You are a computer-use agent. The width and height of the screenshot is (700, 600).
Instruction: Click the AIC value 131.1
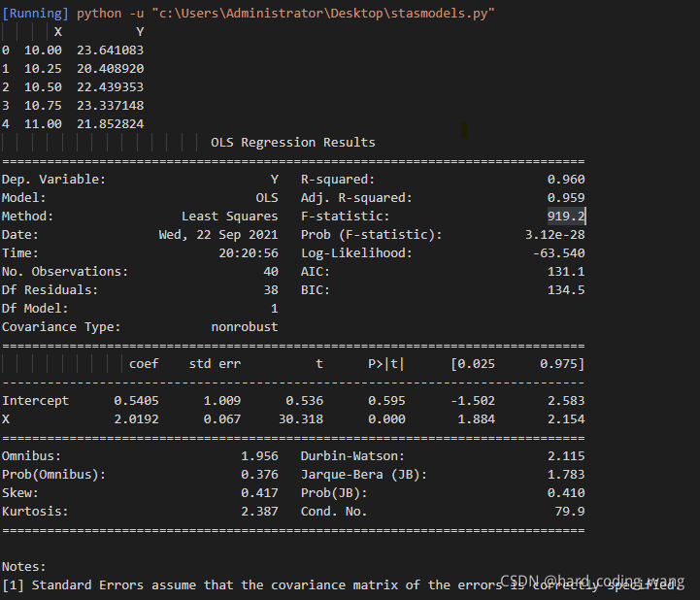(x=566, y=272)
